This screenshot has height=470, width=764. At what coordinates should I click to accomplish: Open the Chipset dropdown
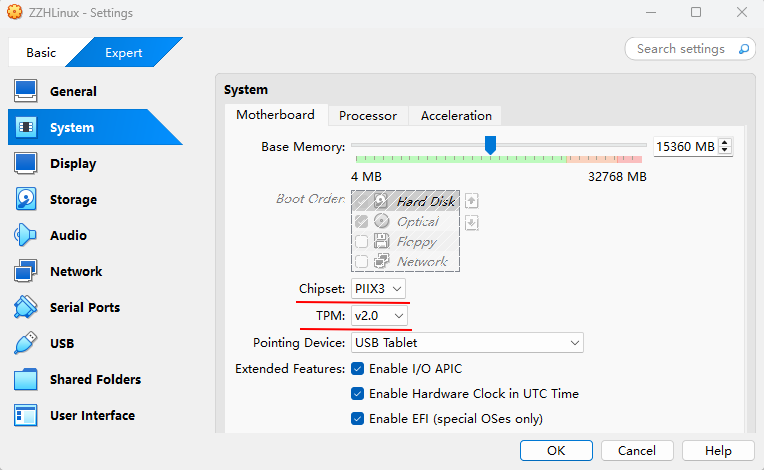[x=379, y=289]
